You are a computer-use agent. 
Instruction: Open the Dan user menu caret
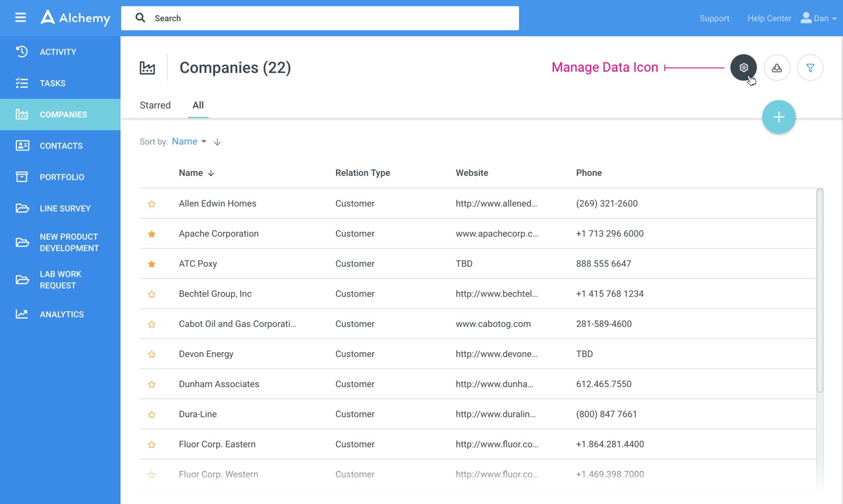834,19
